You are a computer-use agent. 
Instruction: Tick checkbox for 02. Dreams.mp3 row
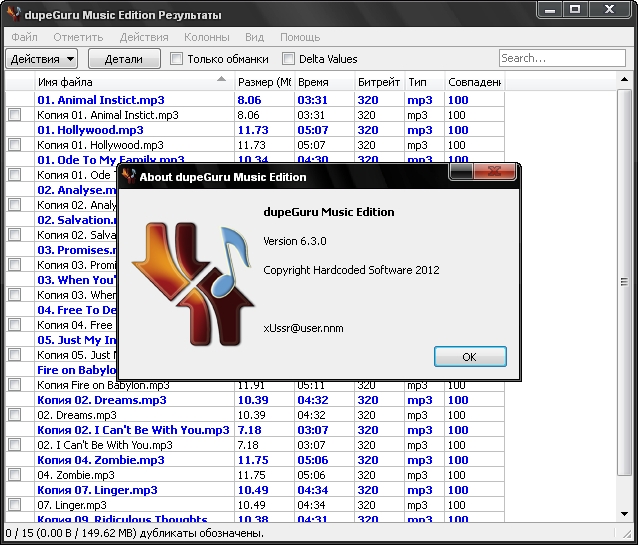coord(15,415)
